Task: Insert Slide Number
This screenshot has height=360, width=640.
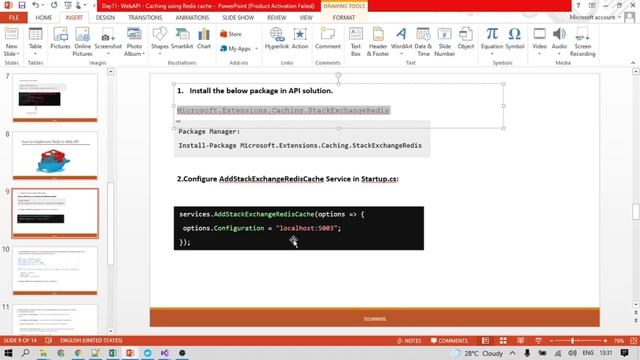Action: [444, 42]
